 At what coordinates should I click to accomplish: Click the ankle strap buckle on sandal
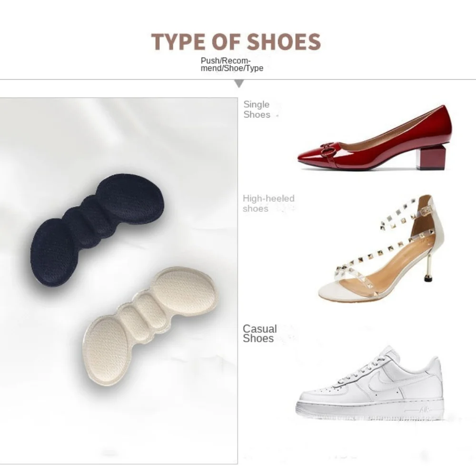[426, 210]
